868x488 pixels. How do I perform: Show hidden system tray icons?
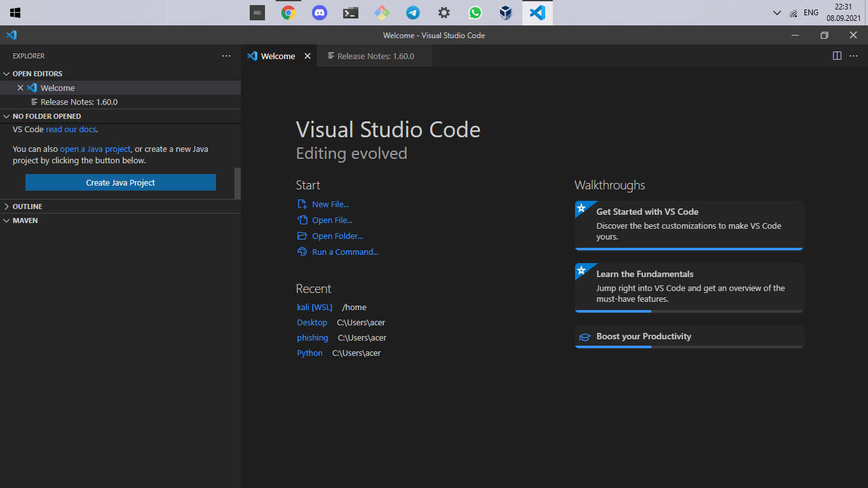point(776,13)
